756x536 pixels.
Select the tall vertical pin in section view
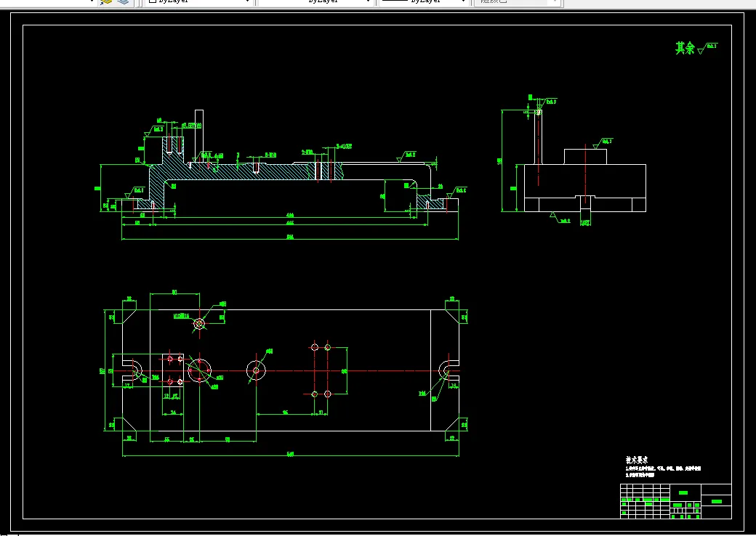(x=199, y=136)
